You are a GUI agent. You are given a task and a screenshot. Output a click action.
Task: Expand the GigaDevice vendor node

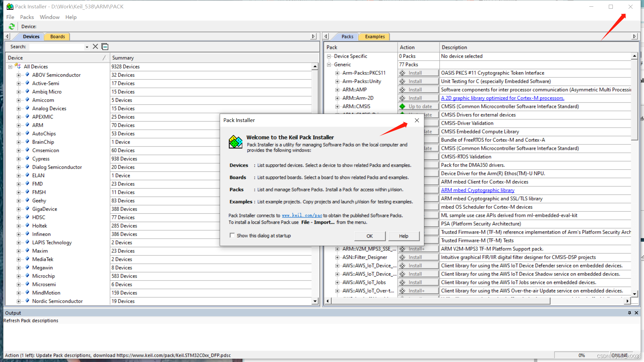tap(19, 209)
